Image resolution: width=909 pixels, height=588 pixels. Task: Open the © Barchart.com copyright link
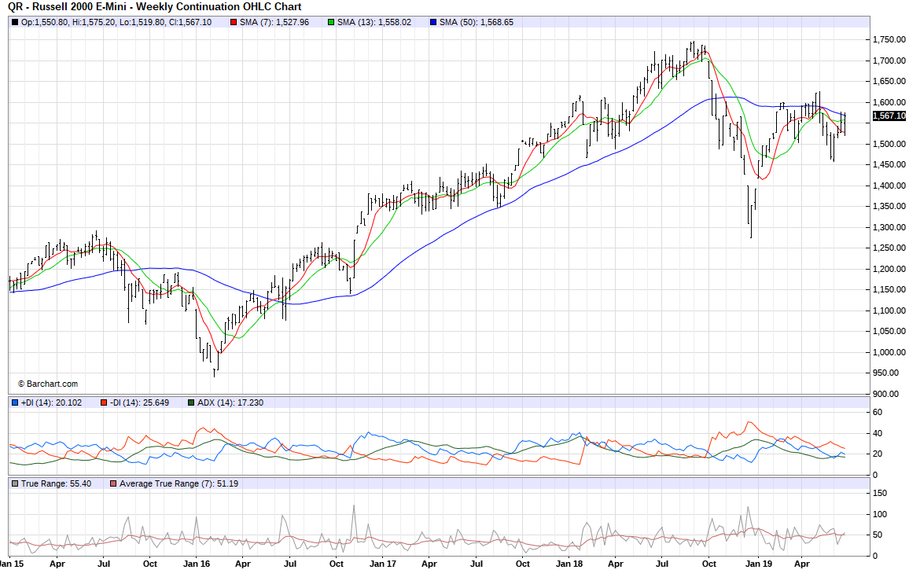click(x=47, y=384)
